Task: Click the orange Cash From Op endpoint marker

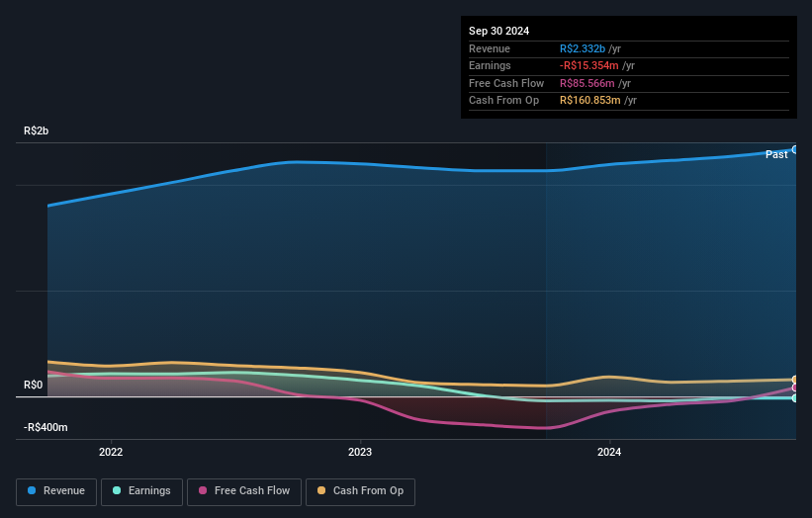Action: point(795,380)
